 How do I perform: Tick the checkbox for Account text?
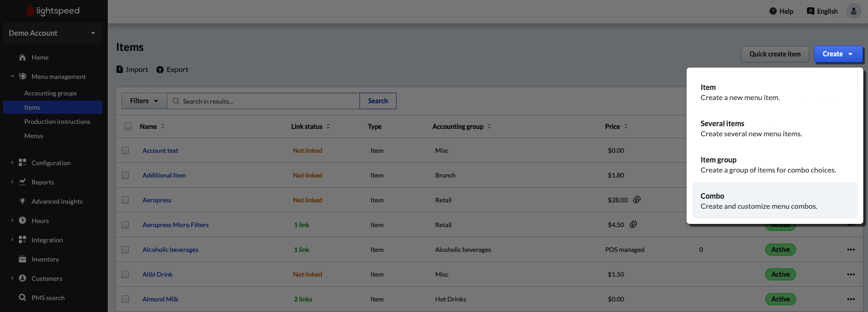125,150
